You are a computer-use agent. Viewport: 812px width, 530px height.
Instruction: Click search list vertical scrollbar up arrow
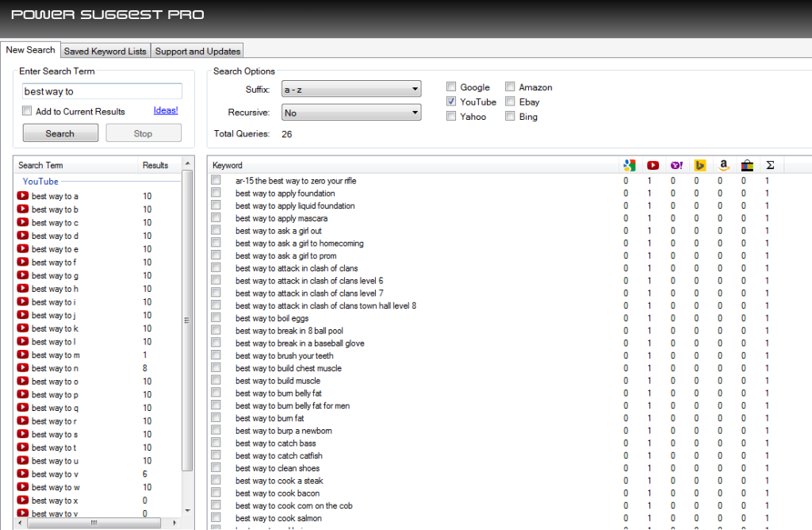pyautogui.click(x=187, y=163)
